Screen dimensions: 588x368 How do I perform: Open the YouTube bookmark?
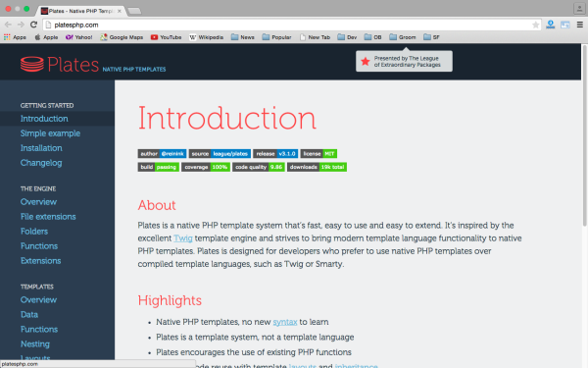point(166,37)
